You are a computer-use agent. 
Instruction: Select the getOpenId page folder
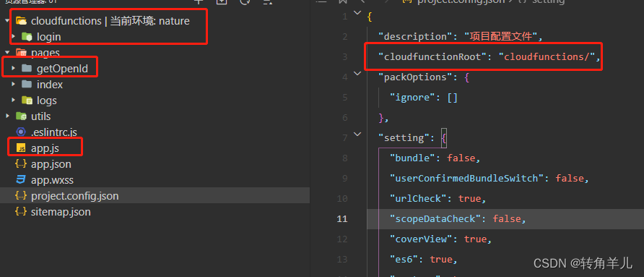pos(62,69)
